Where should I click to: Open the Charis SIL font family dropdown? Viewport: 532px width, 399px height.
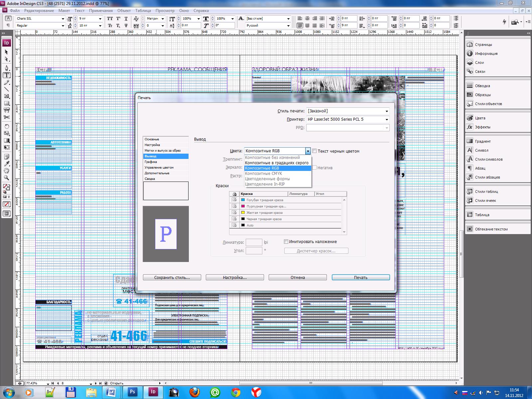coord(63,19)
